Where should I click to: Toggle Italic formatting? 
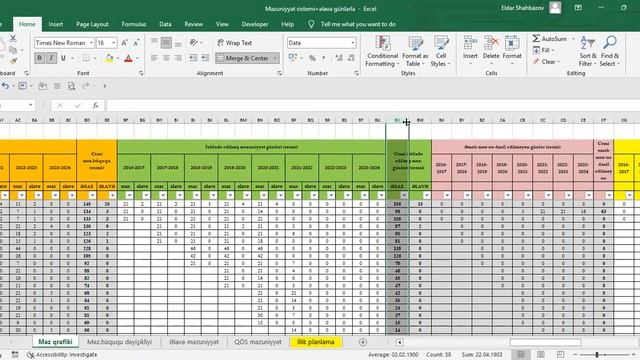point(51,58)
